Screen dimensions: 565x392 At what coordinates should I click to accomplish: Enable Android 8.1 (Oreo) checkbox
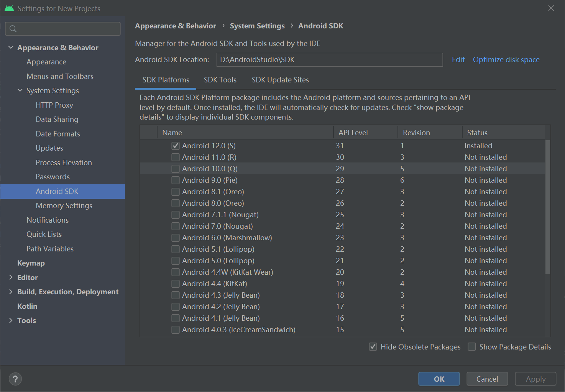tap(176, 192)
